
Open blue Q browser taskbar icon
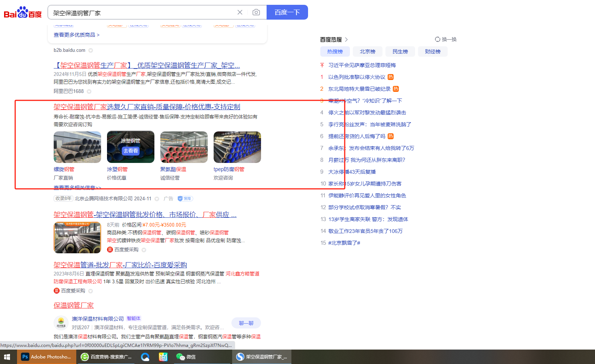(145, 357)
